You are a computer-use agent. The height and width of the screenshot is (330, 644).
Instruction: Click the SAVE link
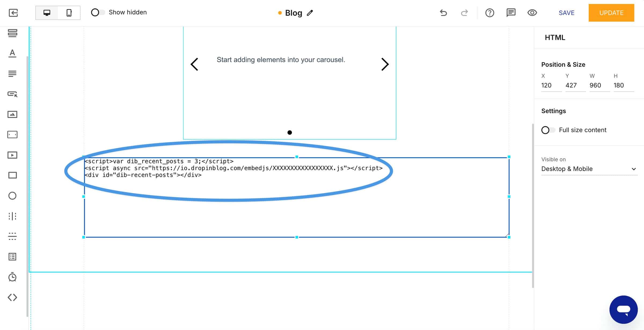coord(566,13)
